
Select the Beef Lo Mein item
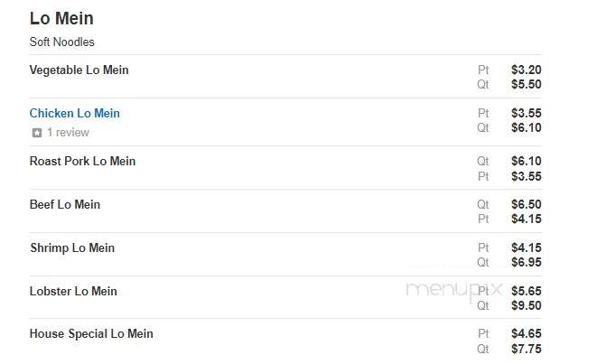click(x=65, y=204)
